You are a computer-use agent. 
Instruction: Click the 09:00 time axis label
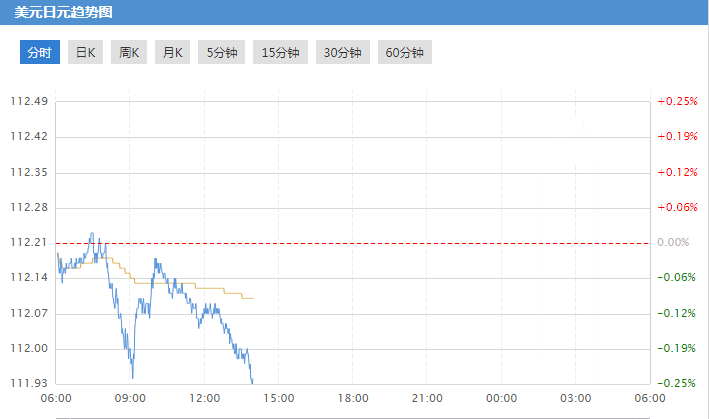pyautogui.click(x=130, y=398)
